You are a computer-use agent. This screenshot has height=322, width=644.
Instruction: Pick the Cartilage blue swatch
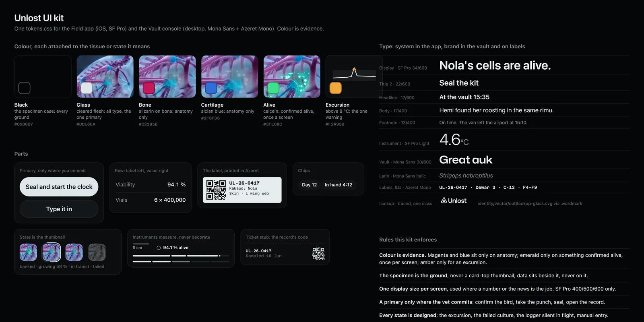pyautogui.click(x=211, y=88)
